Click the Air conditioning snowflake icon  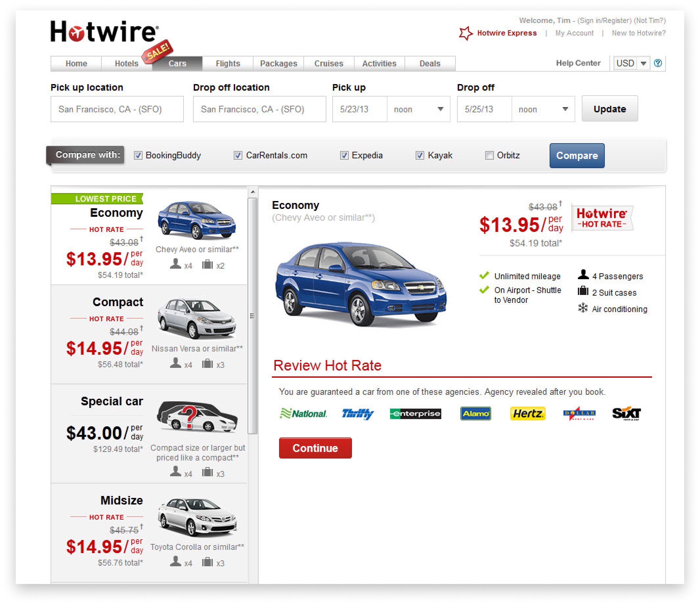click(x=583, y=307)
